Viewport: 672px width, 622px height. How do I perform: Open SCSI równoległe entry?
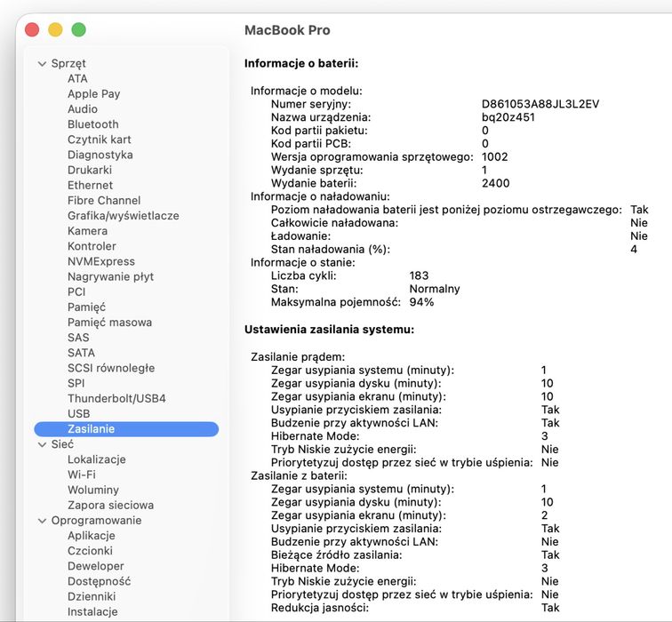coord(111,369)
